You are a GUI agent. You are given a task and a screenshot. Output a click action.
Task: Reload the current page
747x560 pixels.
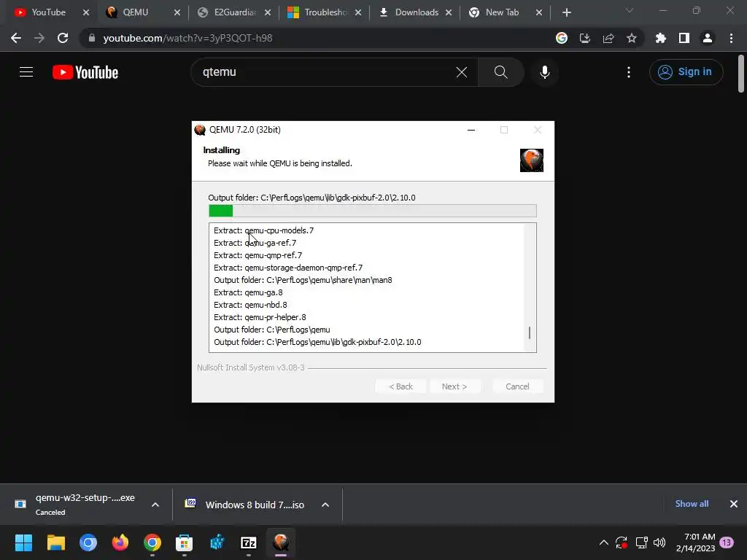coord(63,38)
